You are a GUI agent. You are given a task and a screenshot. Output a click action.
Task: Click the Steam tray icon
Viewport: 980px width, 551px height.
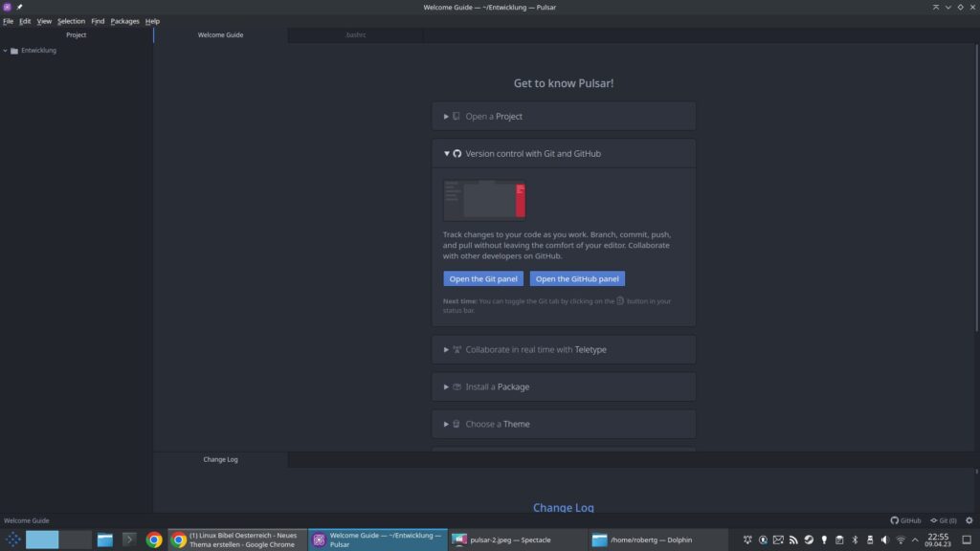point(809,540)
